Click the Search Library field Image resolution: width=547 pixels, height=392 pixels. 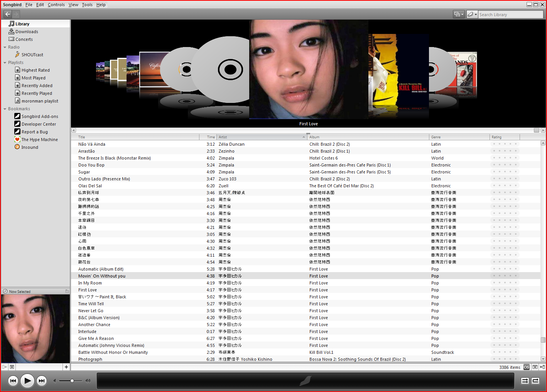coord(510,15)
